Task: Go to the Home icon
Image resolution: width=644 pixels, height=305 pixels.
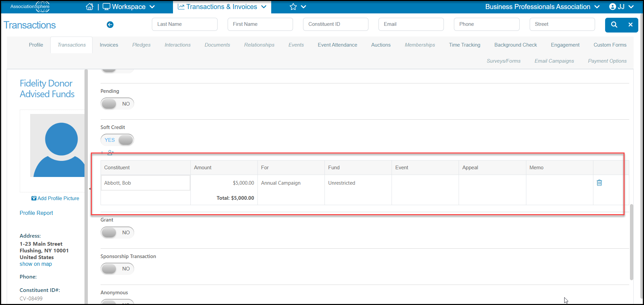Action: pos(90,7)
